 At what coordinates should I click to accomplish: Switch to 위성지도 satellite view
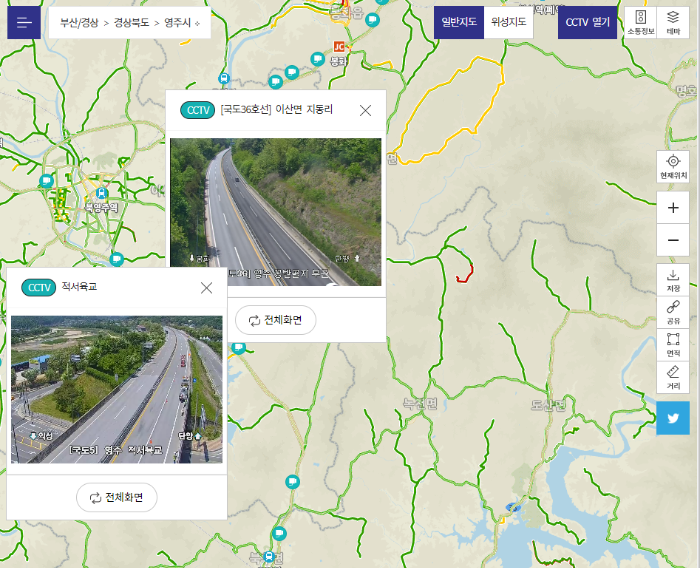508,22
